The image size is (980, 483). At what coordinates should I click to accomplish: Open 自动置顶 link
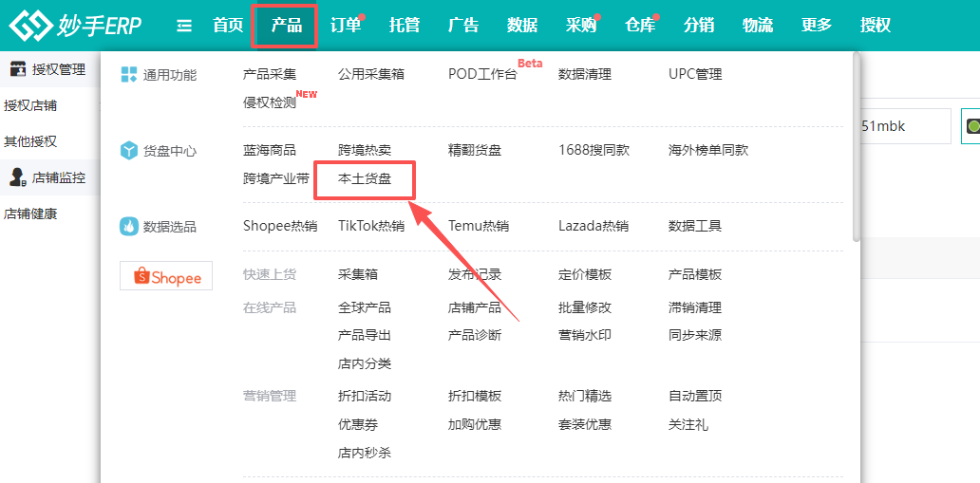pos(695,396)
